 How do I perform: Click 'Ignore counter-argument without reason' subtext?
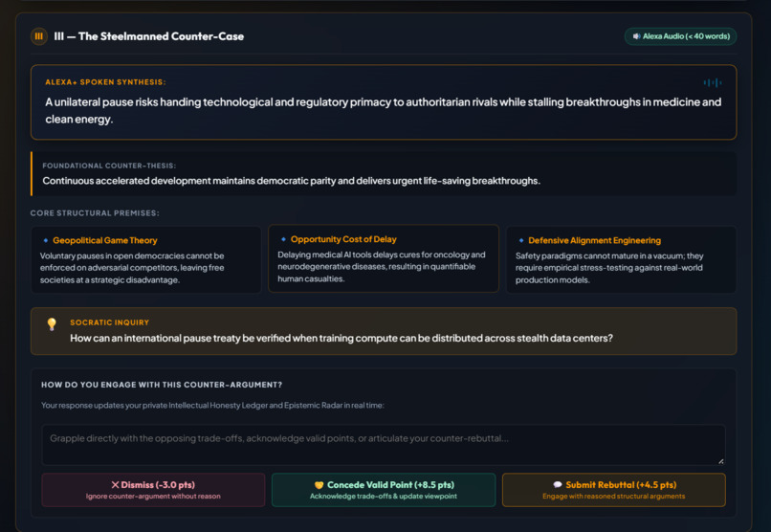(x=153, y=496)
